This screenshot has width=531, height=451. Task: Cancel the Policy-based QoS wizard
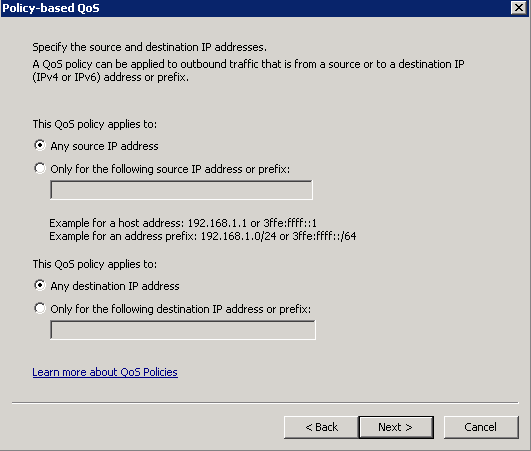[481, 427]
